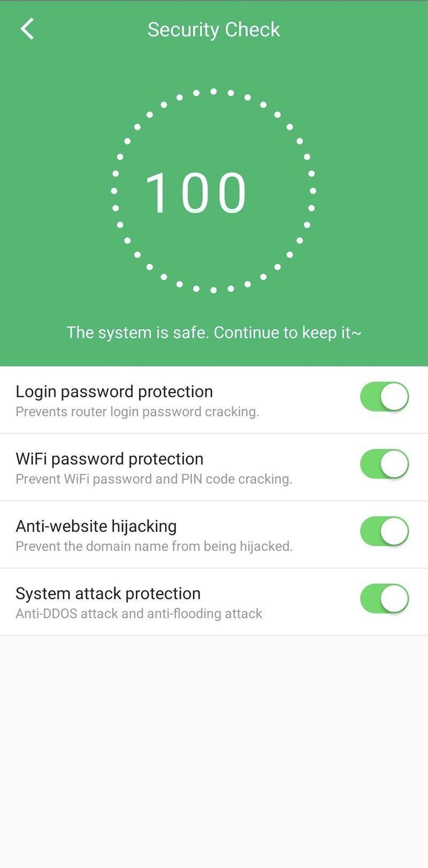Click 'Prevent the domain name' description text
Viewport: 428px width, 868px height.
tap(154, 546)
